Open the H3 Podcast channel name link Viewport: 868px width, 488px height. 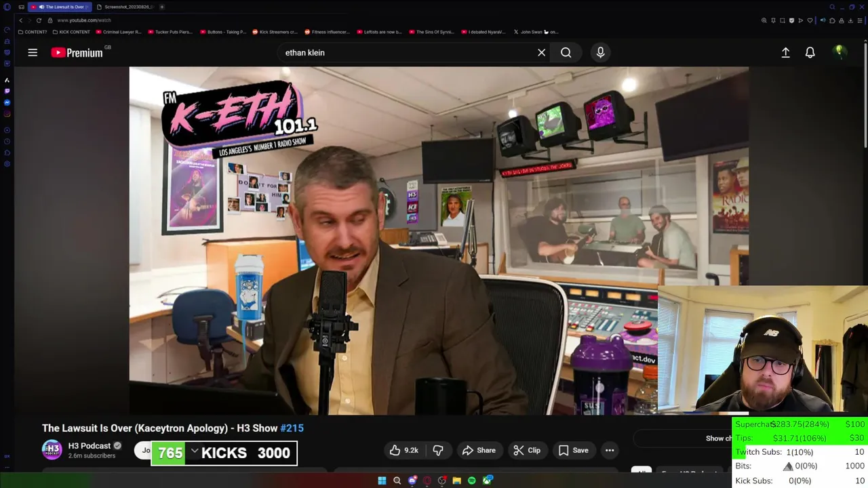(x=90, y=446)
